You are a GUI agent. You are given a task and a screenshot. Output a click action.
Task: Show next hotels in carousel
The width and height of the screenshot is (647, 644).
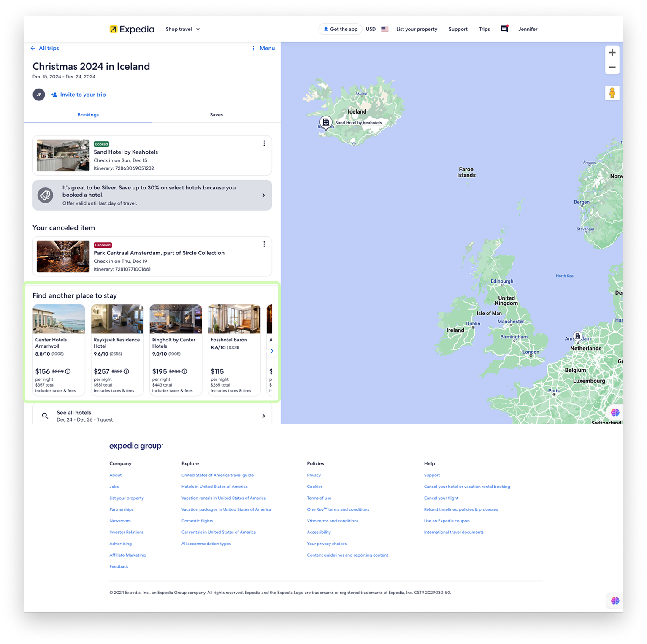[272, 351]
